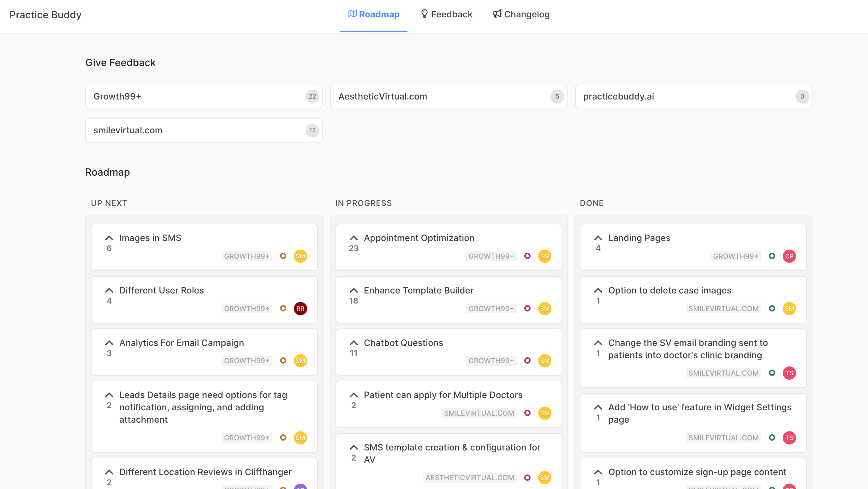Expand Patient can apply for Multiple Doctors
Screen dimensions: 868x489
(x=354, y=395)
